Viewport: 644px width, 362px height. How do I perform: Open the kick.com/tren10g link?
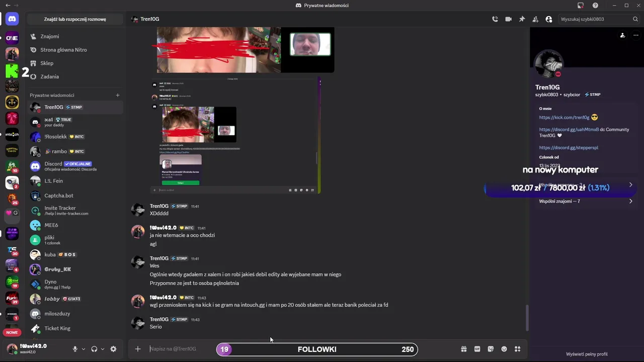(564, 117)
